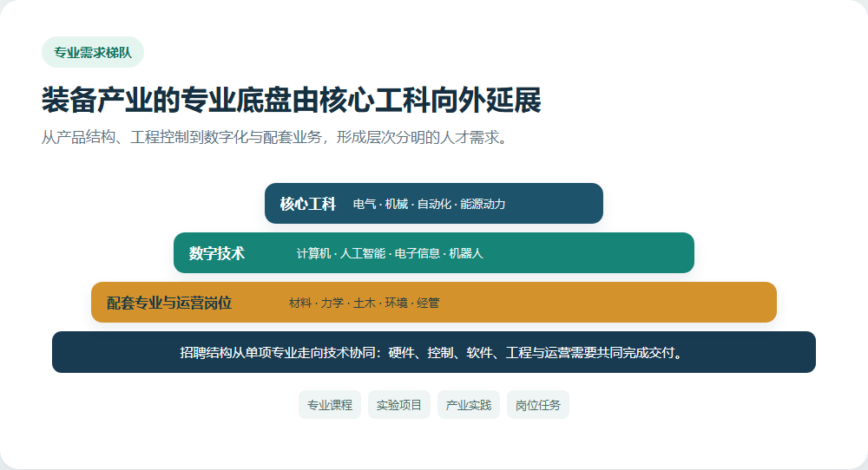
Task: Click the text 材料 · 力学 · 土木 · 环境 · 经管
Action: tap(365, 303)
